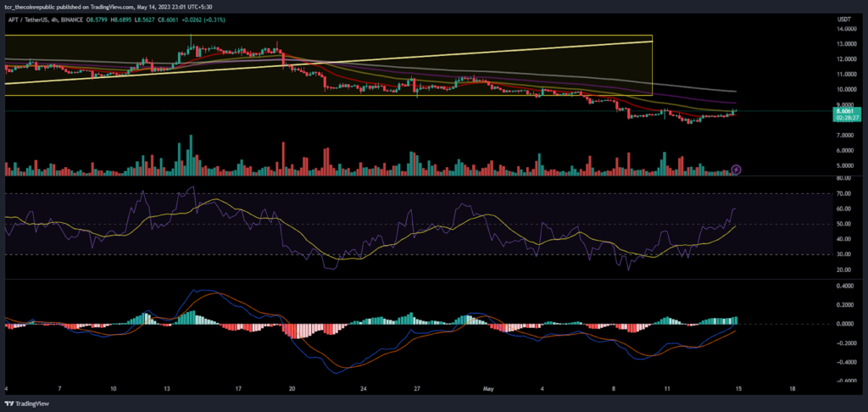Click date 20 on the time axis
868x412 pixels.
tap(292, 389)
